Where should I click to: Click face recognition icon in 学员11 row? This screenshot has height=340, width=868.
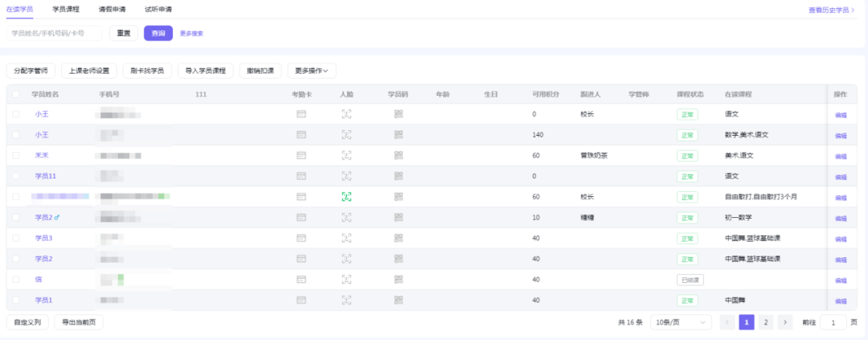pyautogui.click(x=346, y=176)
